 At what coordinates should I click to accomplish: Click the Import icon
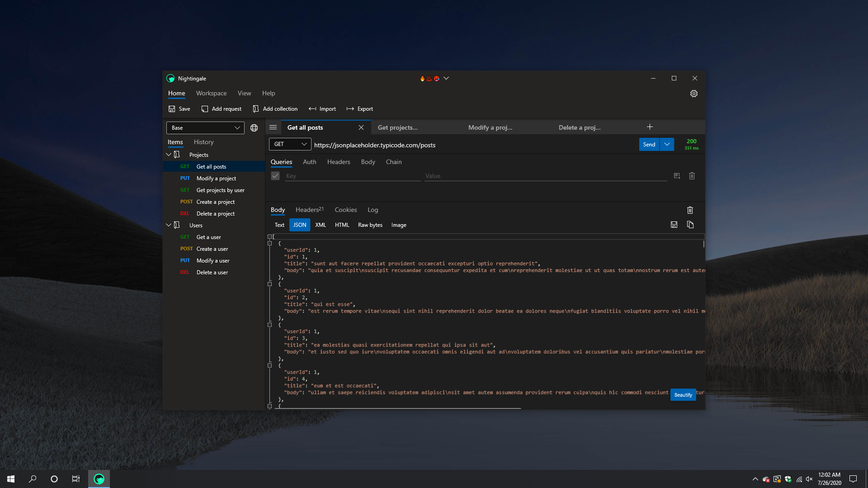point(322,109)
